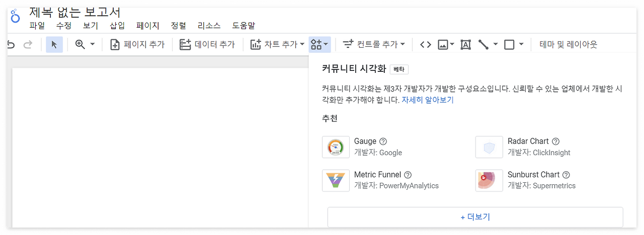Select the Sunburst Chart visualization thumbnail
This screenshot has height=235, width=644.
pos(489,180)
